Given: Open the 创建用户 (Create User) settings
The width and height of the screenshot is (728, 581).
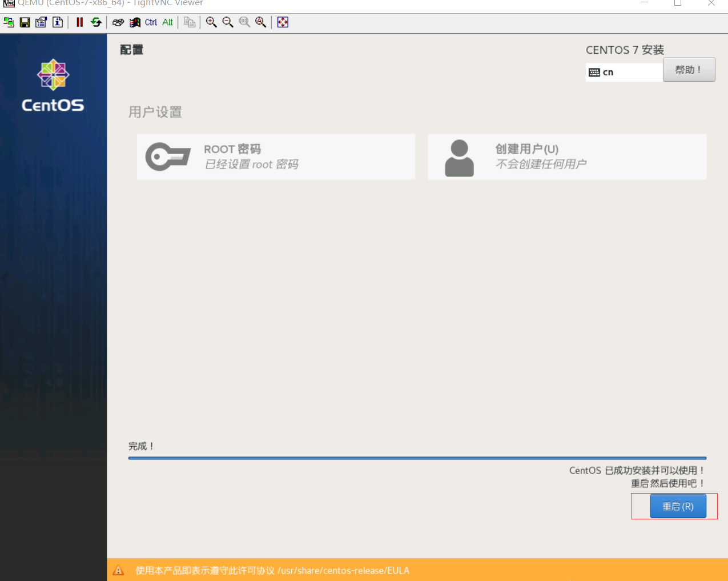Looking at the screenshot, I should pyautogui.click(x=566, y=157).
